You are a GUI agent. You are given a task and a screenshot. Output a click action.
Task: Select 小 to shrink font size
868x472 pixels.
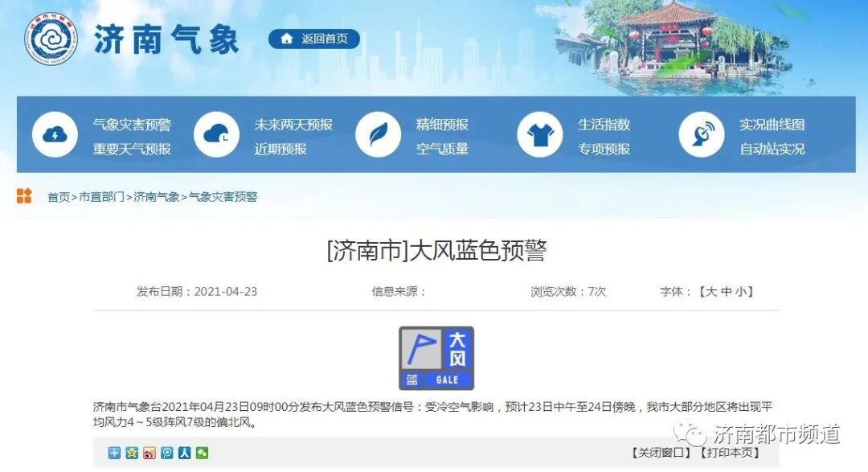point(741,291)
